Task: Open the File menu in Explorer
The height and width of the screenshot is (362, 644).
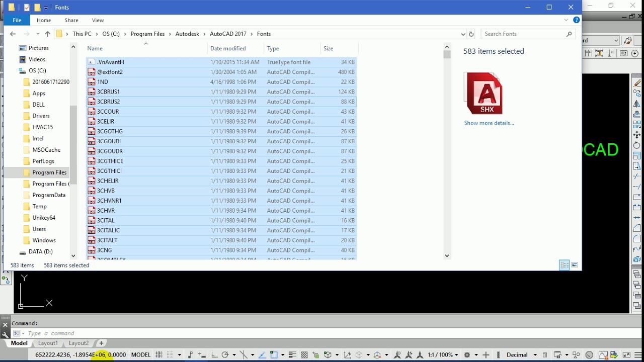Action: [x=17, y=20]
